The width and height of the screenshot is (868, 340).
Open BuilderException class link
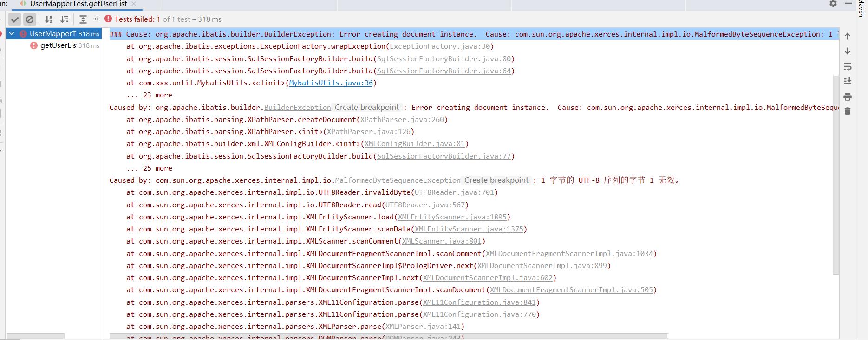point(298,108)
